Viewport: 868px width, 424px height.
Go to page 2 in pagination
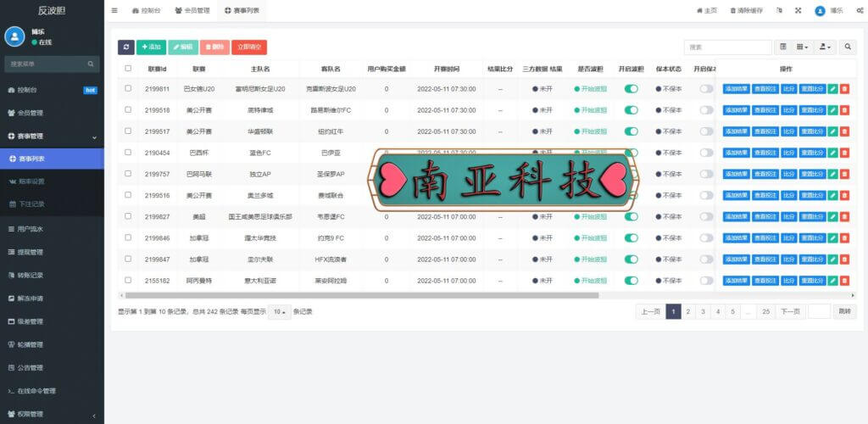tap(688, 311)
